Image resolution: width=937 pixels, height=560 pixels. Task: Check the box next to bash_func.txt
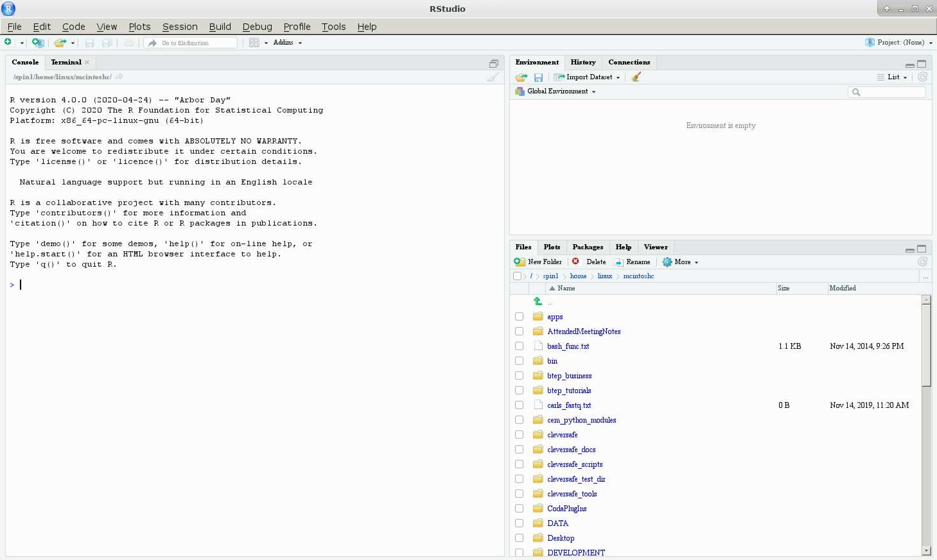pos(519,346)
